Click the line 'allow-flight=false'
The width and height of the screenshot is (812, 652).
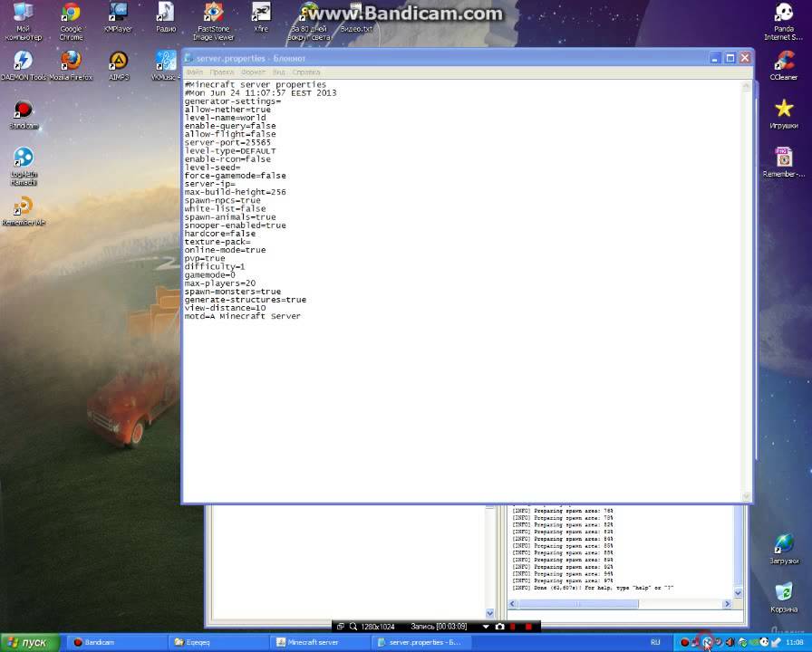coord(230,134)
